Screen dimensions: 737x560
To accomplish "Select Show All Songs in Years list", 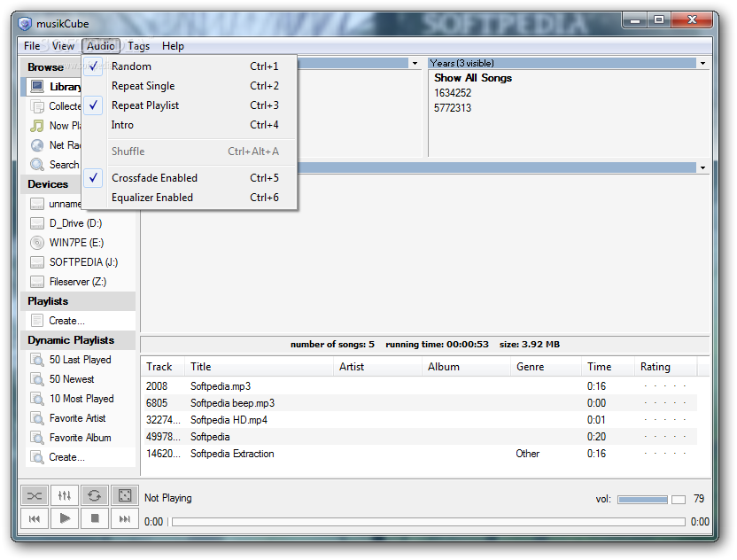I will point(473,78).
